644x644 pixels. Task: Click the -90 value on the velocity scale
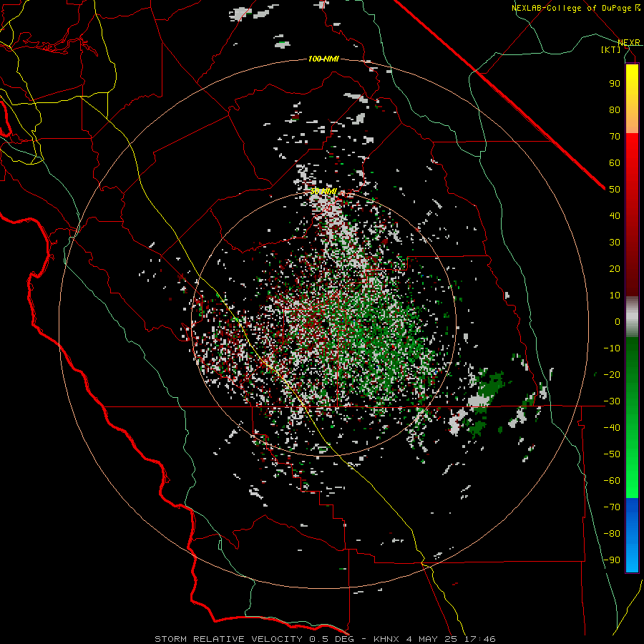point(612,560)
